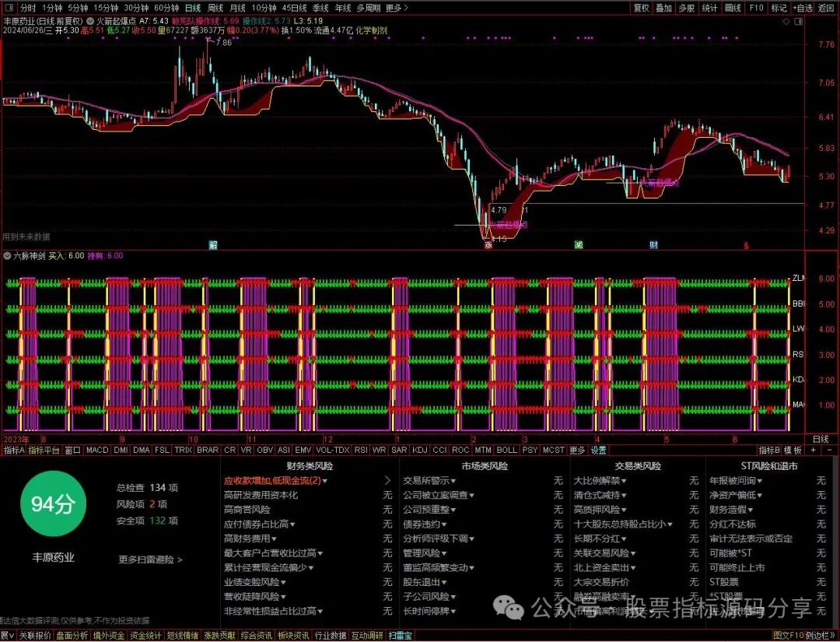This screenshot has height=642, width=840.
Task: Select the KDJ indicator
Action: [x=419, y=450]
